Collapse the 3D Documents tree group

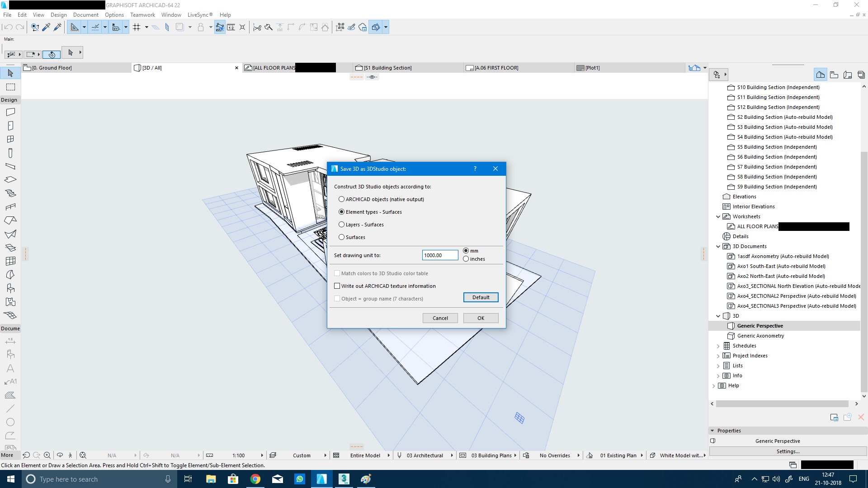click(x=718, y=247)
